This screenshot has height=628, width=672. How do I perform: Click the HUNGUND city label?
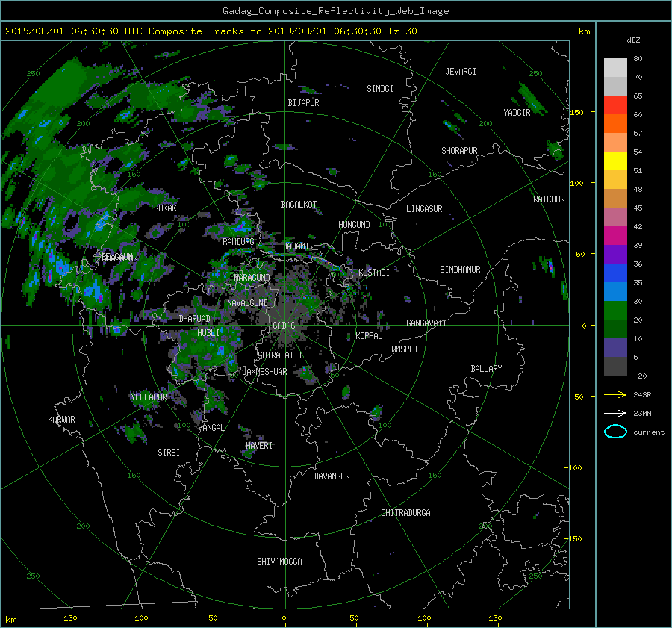tap(354, 225)
